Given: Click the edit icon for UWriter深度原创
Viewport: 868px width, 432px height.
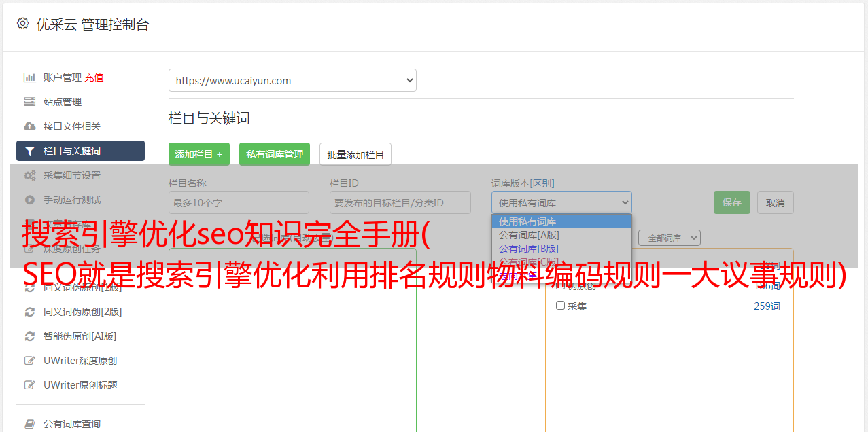Looking at the screenshot, I should (29, 361).
